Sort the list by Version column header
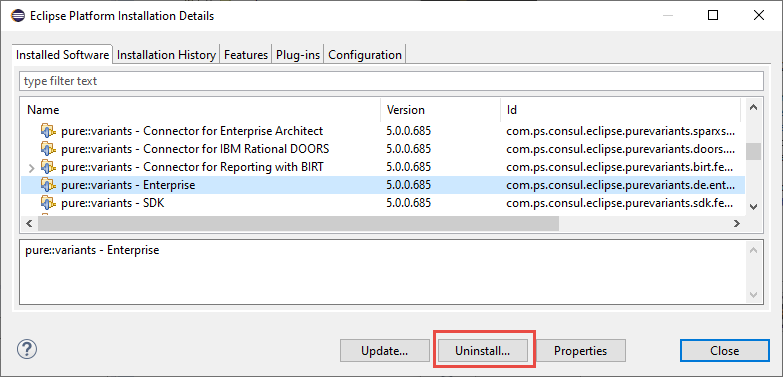The width and height of the screenshot is (783, 377). (x=440, y=109)
